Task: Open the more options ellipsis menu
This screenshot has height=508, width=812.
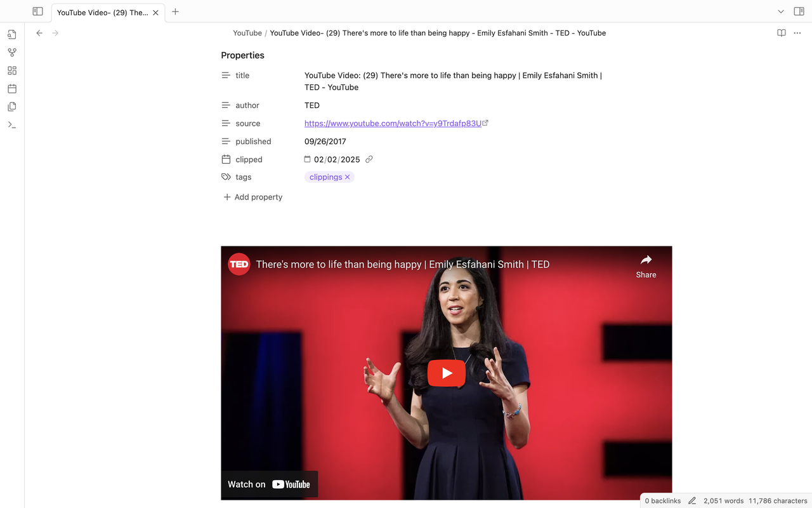Action: pyautogui.click(x=797, y=33)
